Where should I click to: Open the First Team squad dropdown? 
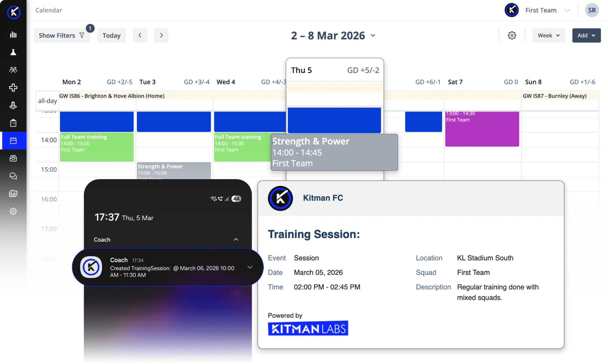pos(538,10)
